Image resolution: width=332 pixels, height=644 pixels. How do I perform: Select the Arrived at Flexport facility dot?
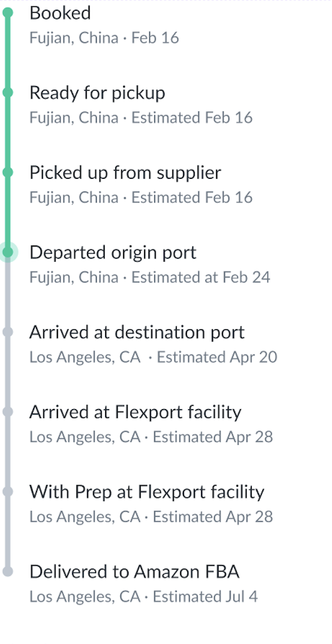[7, 412]
